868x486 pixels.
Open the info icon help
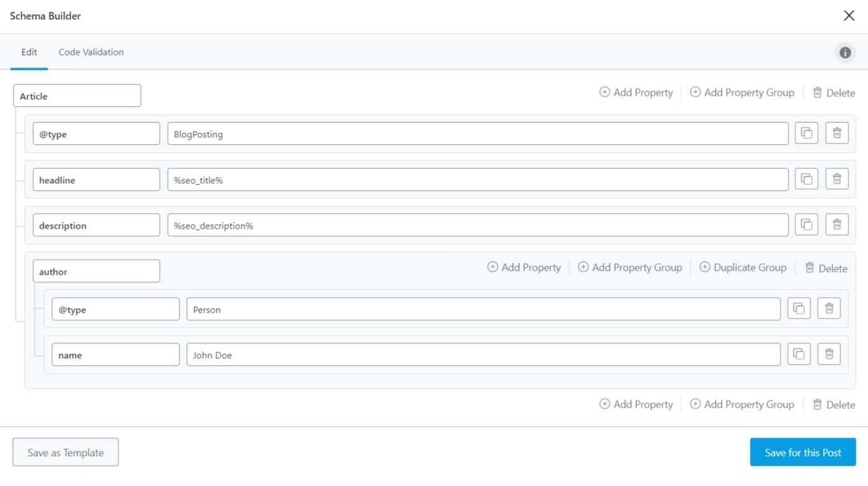click(845, 53)
